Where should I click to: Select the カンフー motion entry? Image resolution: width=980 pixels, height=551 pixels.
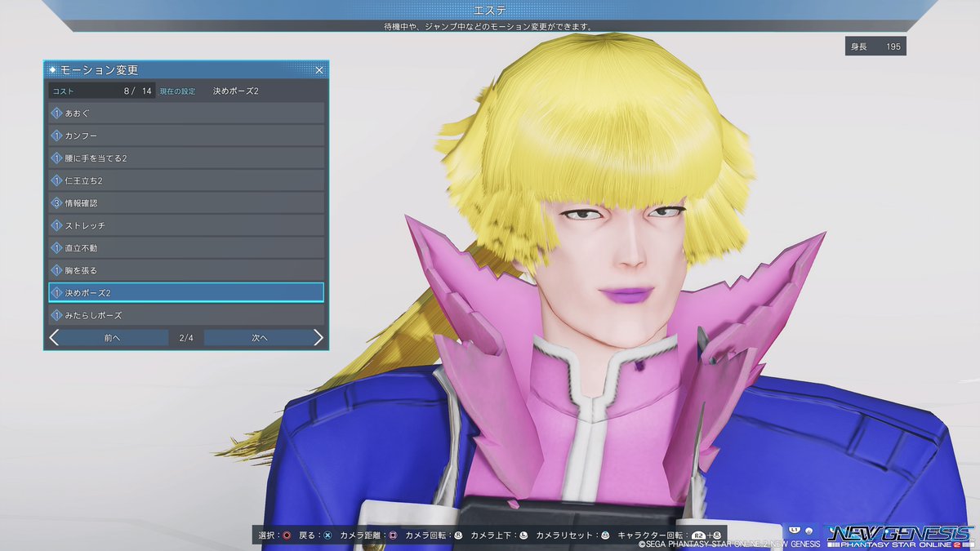[186, 136]
